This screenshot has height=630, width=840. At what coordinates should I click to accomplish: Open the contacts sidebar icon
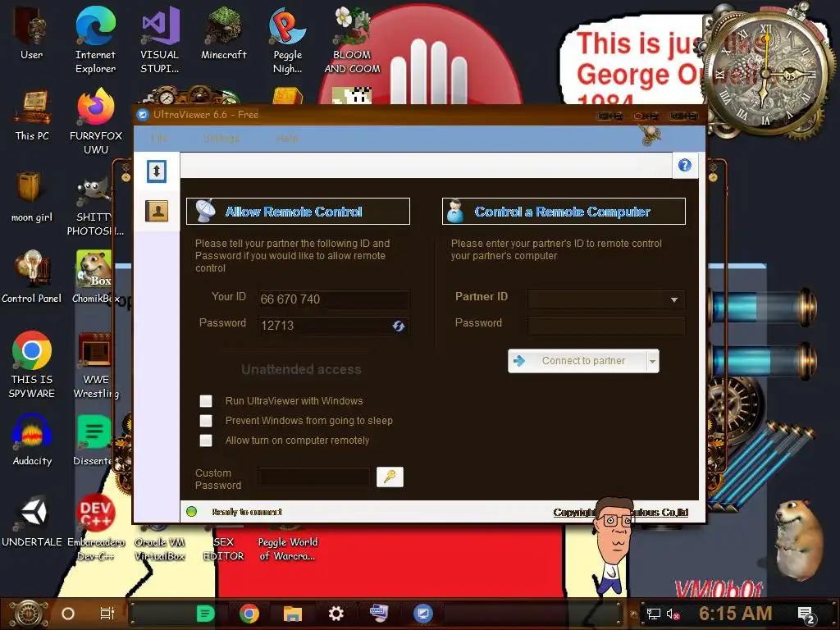point(157,211)
